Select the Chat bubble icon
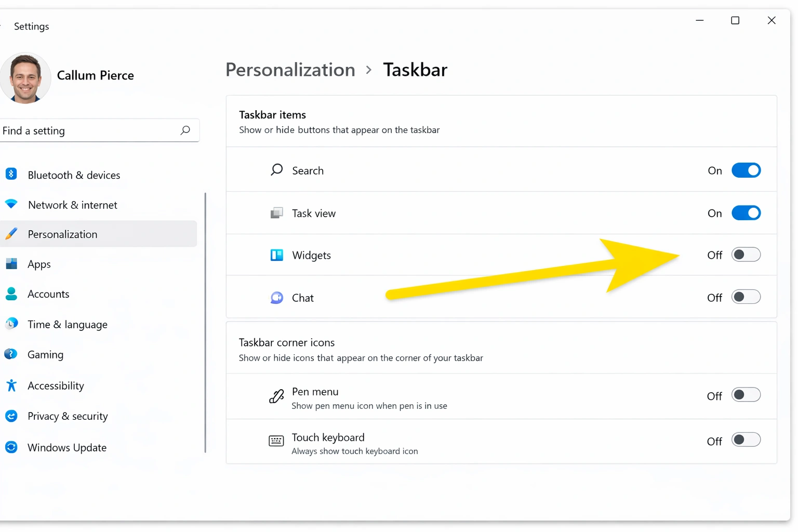Screen dimensions: 798x532 [x=276, y=297]
